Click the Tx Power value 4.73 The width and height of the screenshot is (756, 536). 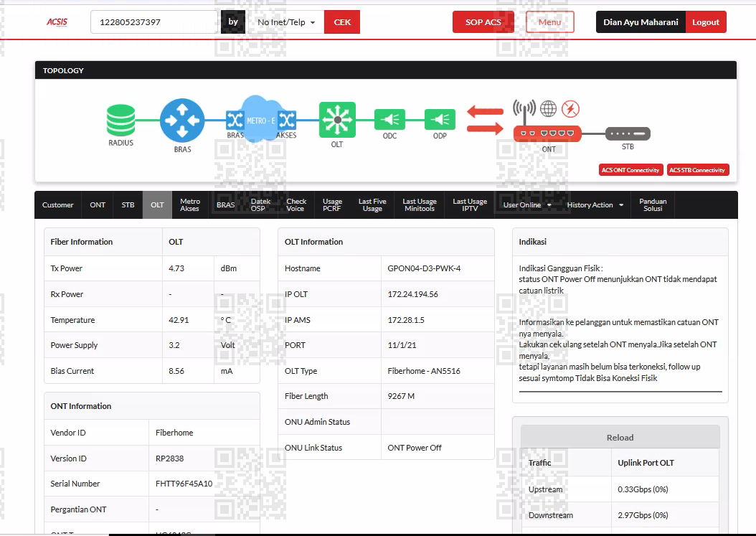click(x=176, y=268)
